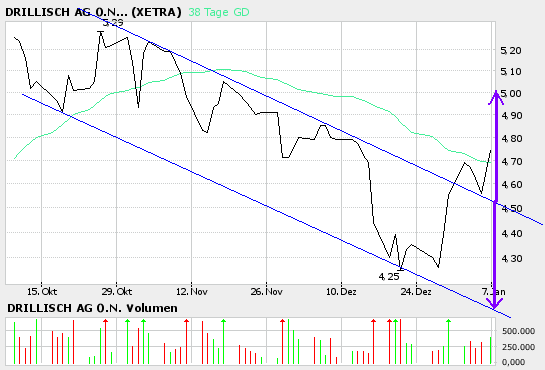Click the 4.50 price axis value
Image resolution: width=545 pixels, height=370 pixels.
point(512,209)
